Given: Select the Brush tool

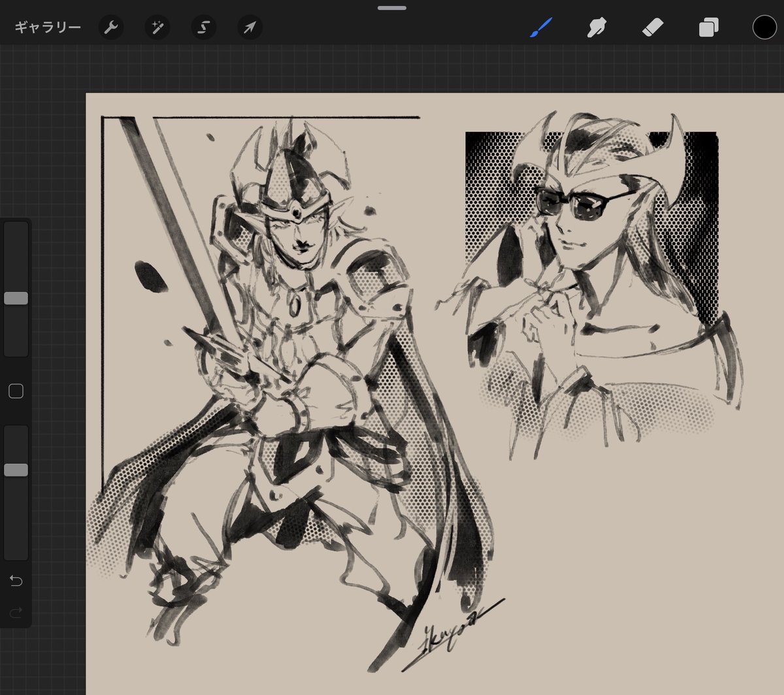Looking at the screenshot, I should (541, 27).
